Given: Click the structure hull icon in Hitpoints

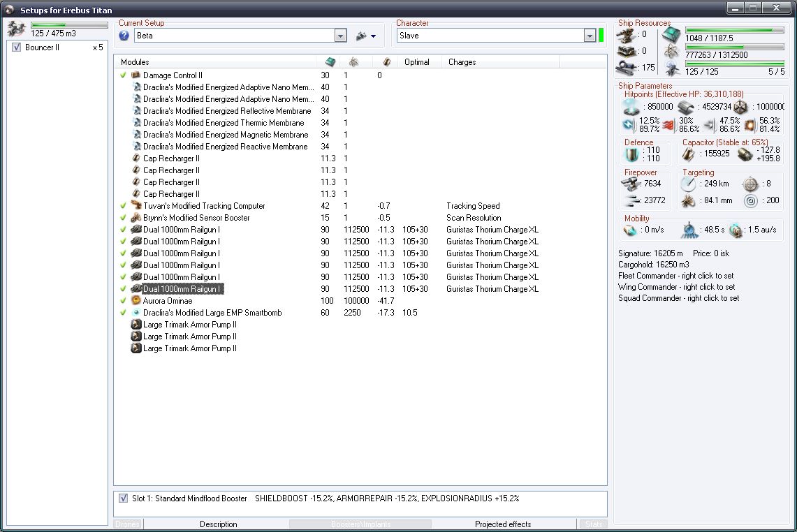Looking at the screenshot, I should (740, 107).
